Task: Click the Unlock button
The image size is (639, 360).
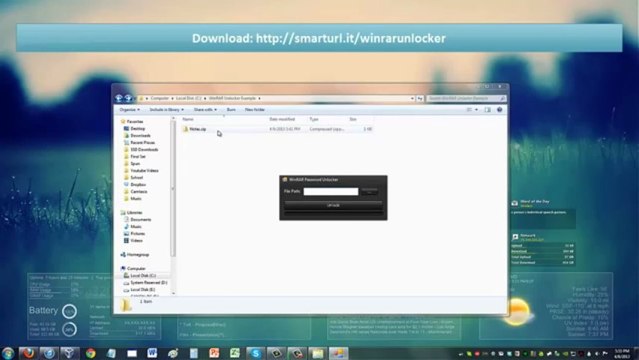Action: pyautogui.click(x=333, y=205)
